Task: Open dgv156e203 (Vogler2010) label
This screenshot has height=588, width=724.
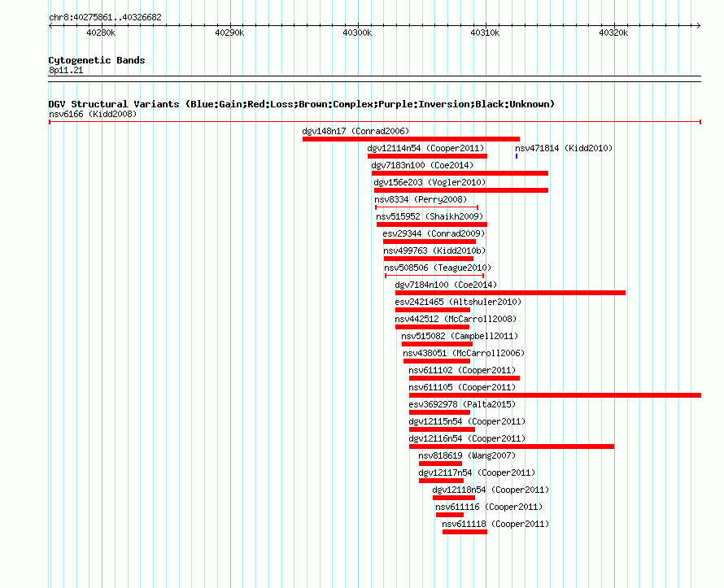Action: 430,182
